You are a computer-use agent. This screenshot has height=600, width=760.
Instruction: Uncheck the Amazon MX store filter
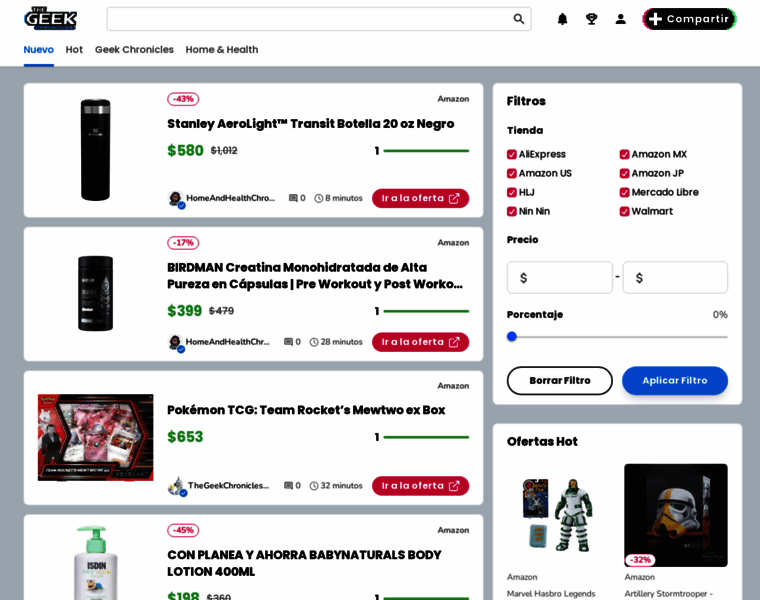(x=624, y=154)
